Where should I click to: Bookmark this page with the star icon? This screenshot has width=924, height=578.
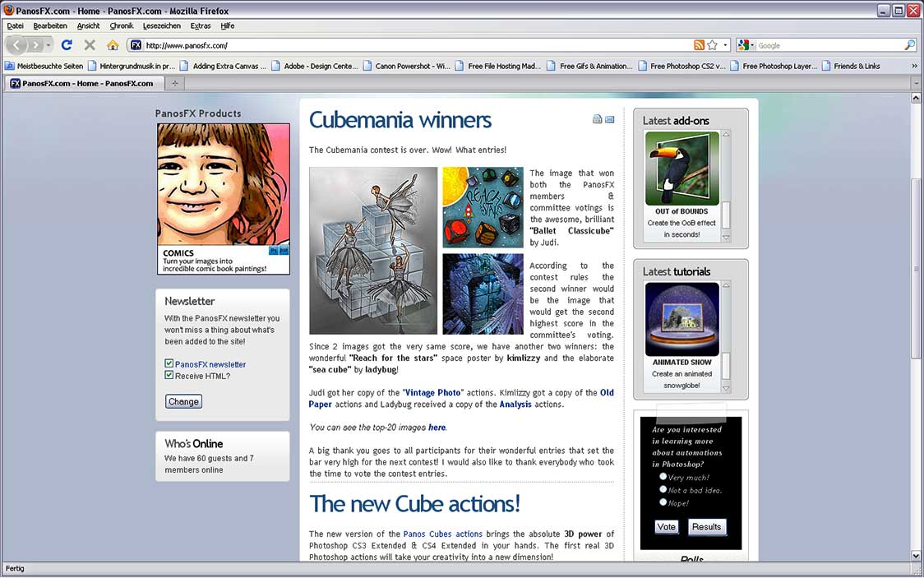(713, 44)
